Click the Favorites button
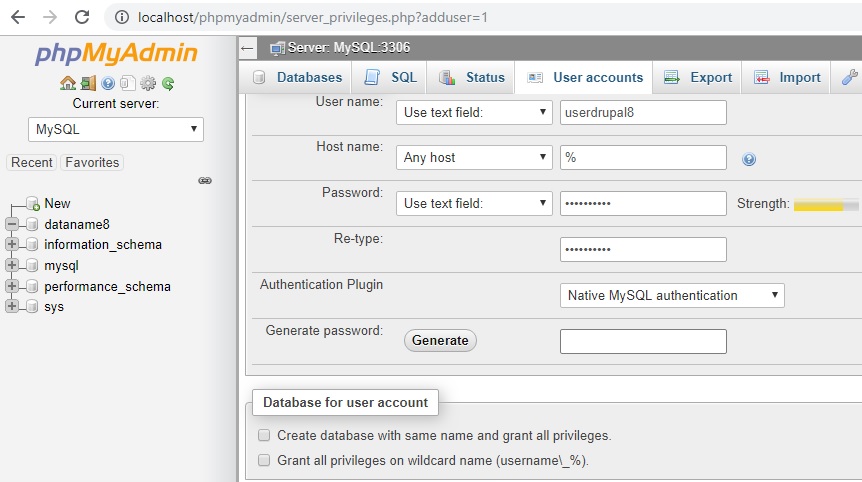Viewport: 862px width, 482px height. point(92,163)
